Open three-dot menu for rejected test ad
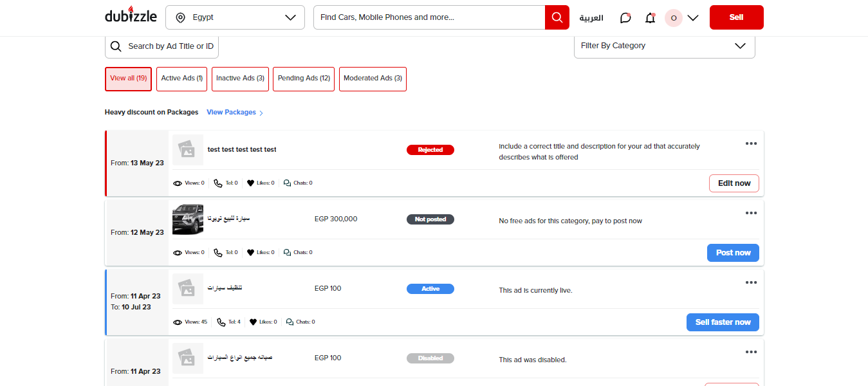This screenshot has width=868, height=386. (751, 143)
